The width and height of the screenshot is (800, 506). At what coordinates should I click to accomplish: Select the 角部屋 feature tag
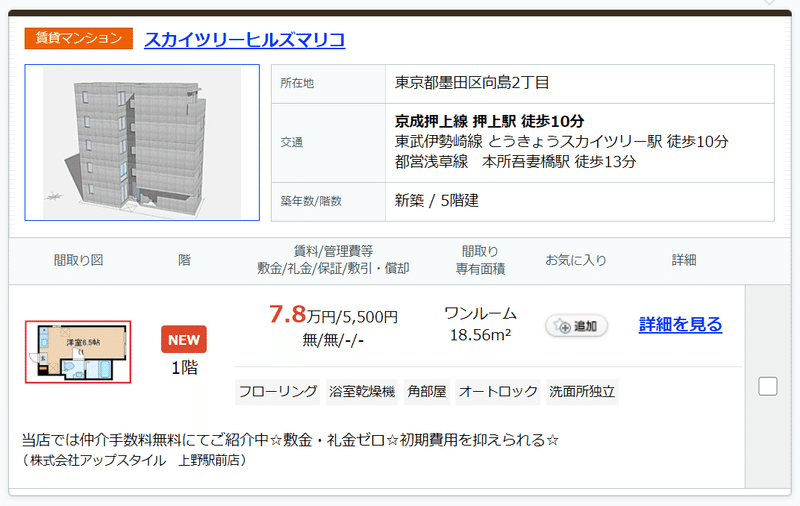click(x=427, y=392)
